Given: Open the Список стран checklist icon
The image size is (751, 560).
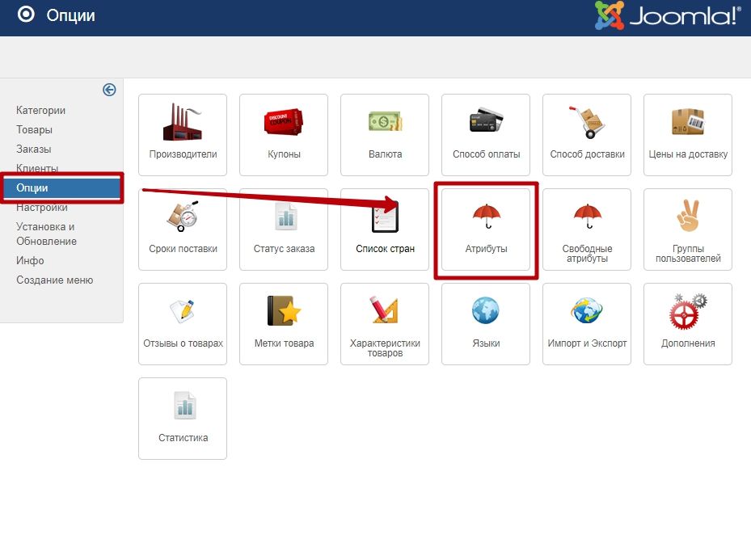Looking at the screenshot, I should pos(385,217).
